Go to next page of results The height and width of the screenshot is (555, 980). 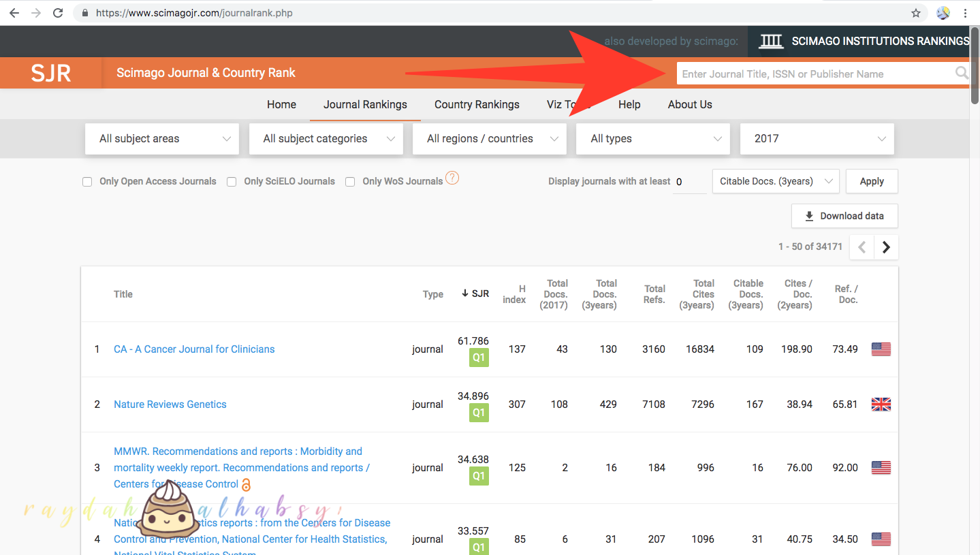coord(886,247)
